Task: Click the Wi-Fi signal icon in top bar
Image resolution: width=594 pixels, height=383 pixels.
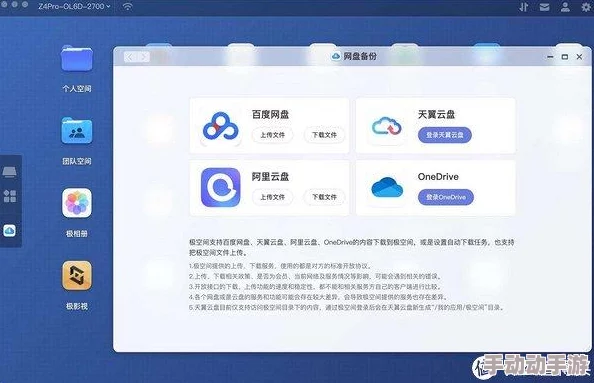Action: 128,6
